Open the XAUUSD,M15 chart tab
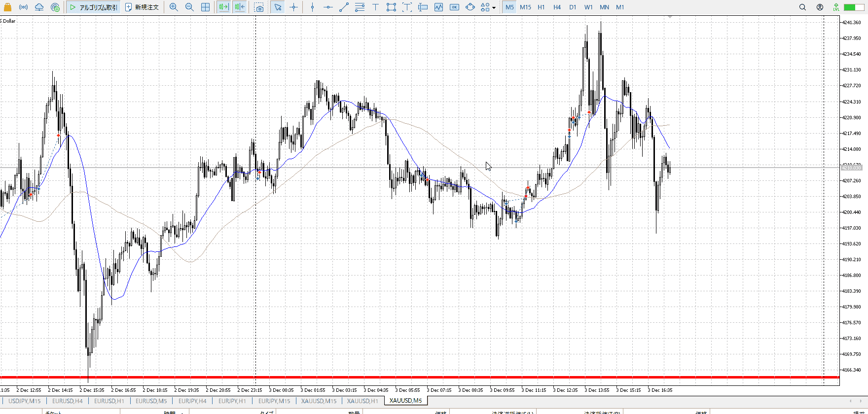 tap(319, 401)
